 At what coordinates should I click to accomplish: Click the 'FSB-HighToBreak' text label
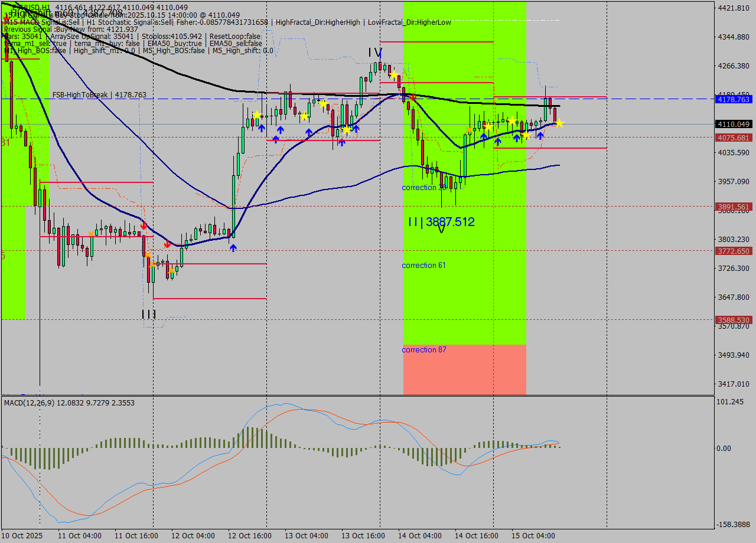pyautogui.click(x=80, y=95)
